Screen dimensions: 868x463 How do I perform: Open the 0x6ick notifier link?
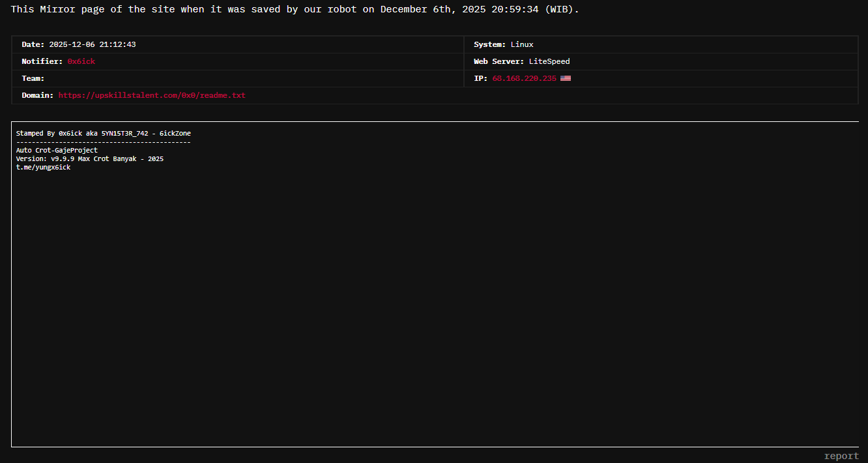pyautogui.click(x=81, y=61)
